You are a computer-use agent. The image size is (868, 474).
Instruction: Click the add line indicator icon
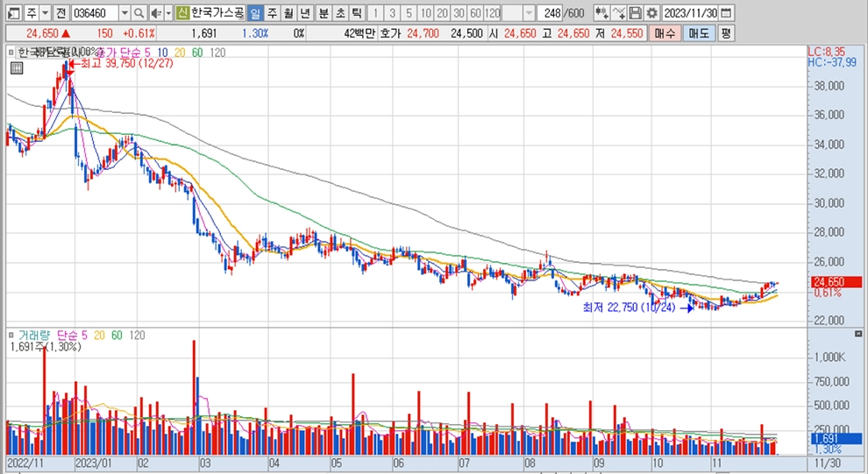(x=620, y=13)
